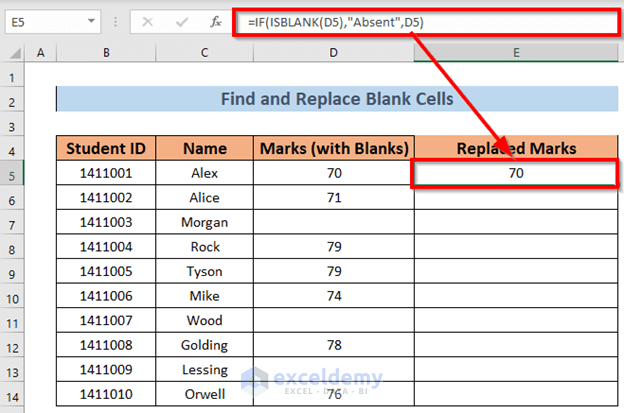Click the 'Marks (with Blanks)' header cell
Viewport: 624px width, 413px height.
click(334, 148)
